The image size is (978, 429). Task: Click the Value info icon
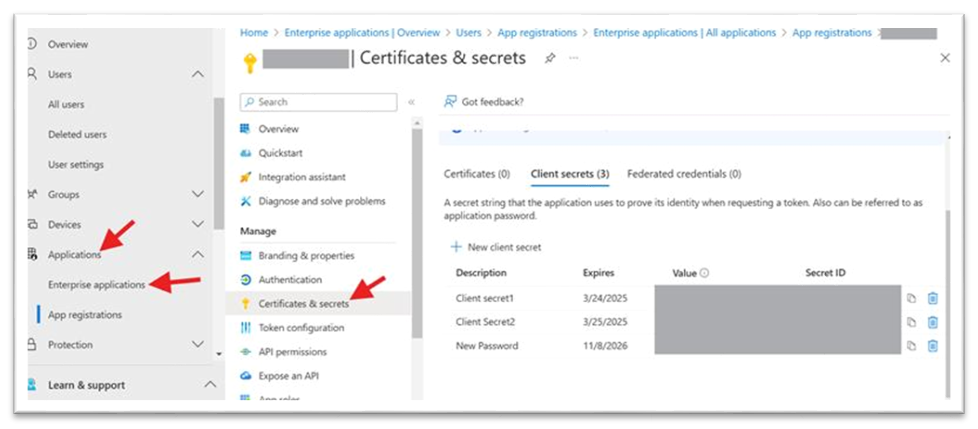(704, 273)
